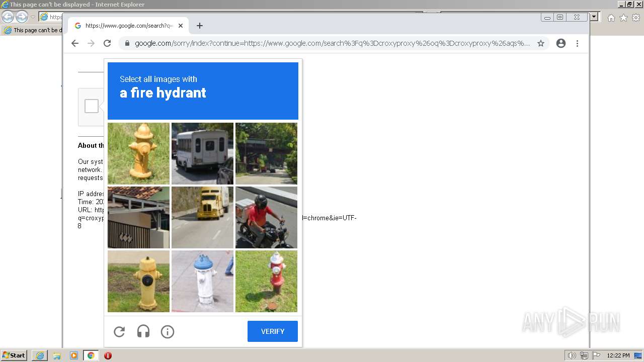Maximize the Chrome window
The image size is (644, 362).
[560, 17]
